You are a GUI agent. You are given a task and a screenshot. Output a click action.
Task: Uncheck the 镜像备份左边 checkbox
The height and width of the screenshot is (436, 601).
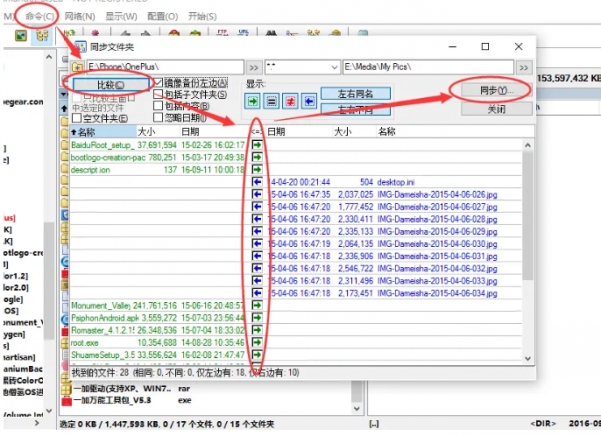click(x=158, y=83)
